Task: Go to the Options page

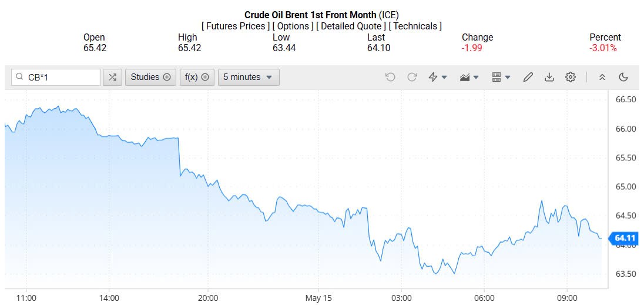Action: (293, 26)
